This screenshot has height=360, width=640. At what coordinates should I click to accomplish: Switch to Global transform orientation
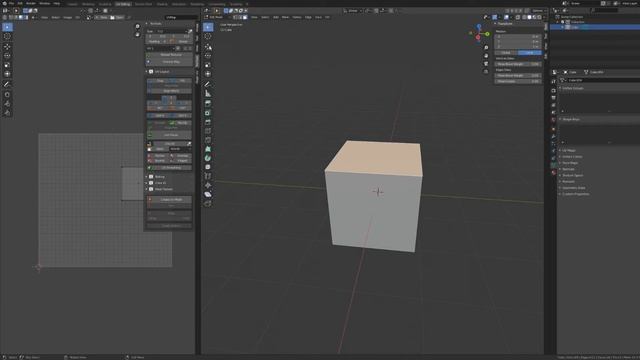pos(506,53)
